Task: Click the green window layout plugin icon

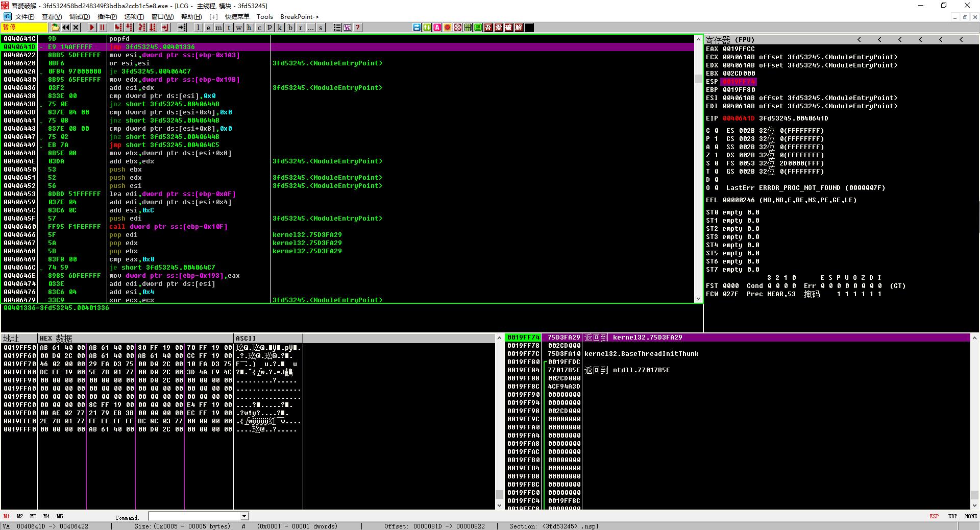Action: 478,28
